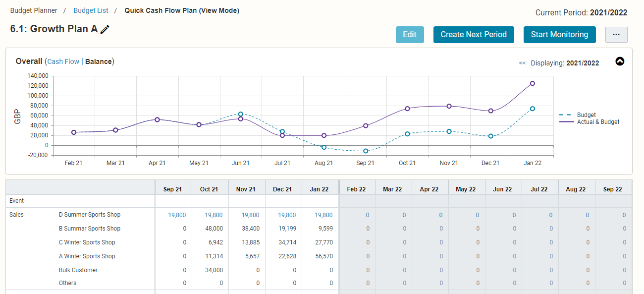This screenshot has height=294, width=644.
Task: Click the Oct 21 Actual & Budget data point
Action: point(408,109)
